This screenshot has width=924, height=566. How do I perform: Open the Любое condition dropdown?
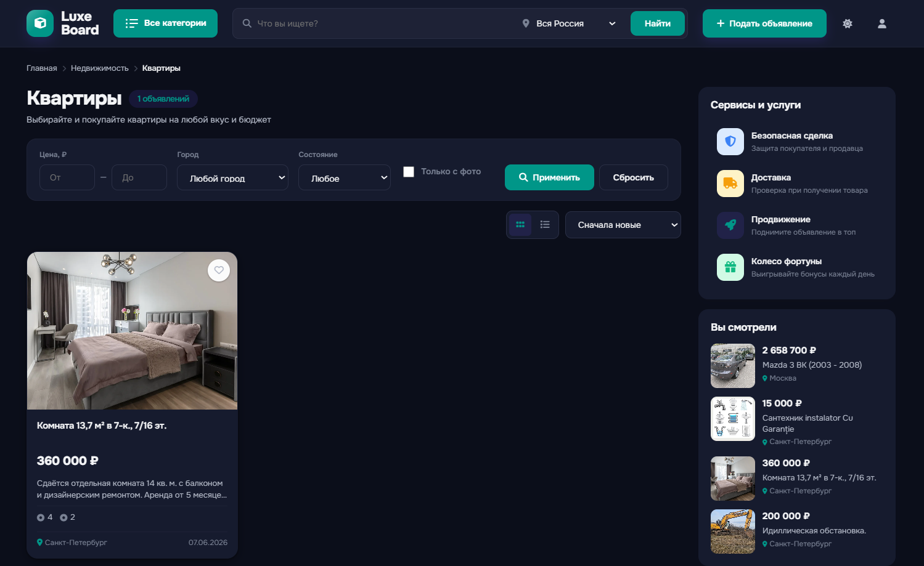345,177
